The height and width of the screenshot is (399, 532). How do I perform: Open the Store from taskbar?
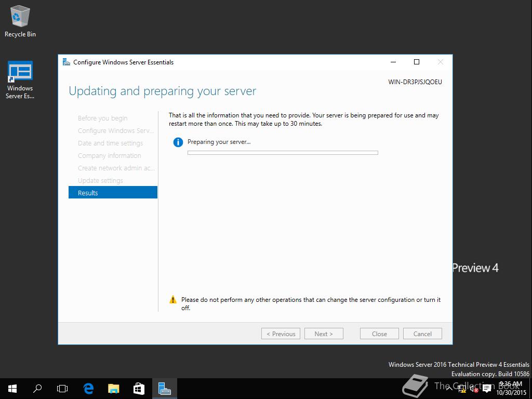point(139,389)
